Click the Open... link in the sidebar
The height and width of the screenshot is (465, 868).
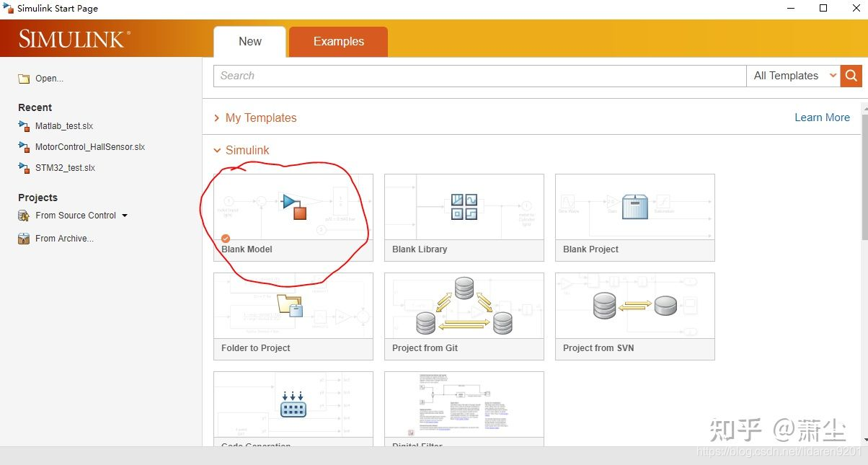pos(49,79)
